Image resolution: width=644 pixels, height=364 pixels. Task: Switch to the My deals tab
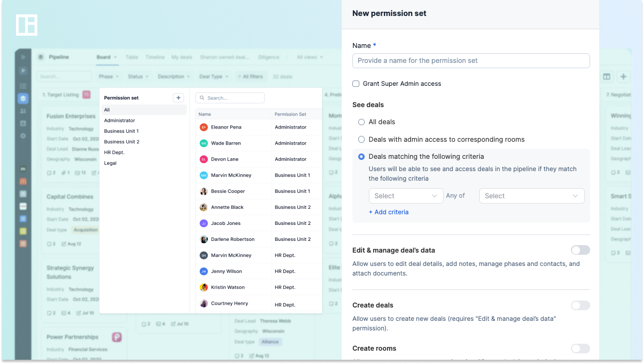(x=182, y=57)
